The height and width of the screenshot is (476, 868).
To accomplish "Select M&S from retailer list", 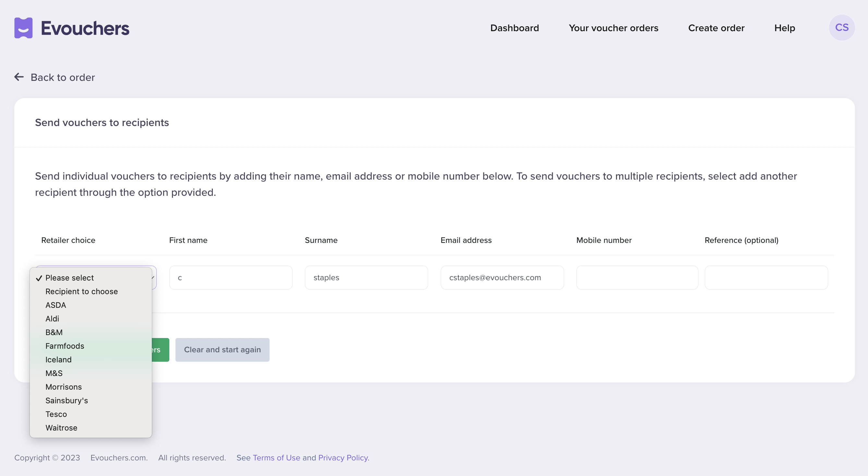I will pyautogui.click(x=90, y=373).
